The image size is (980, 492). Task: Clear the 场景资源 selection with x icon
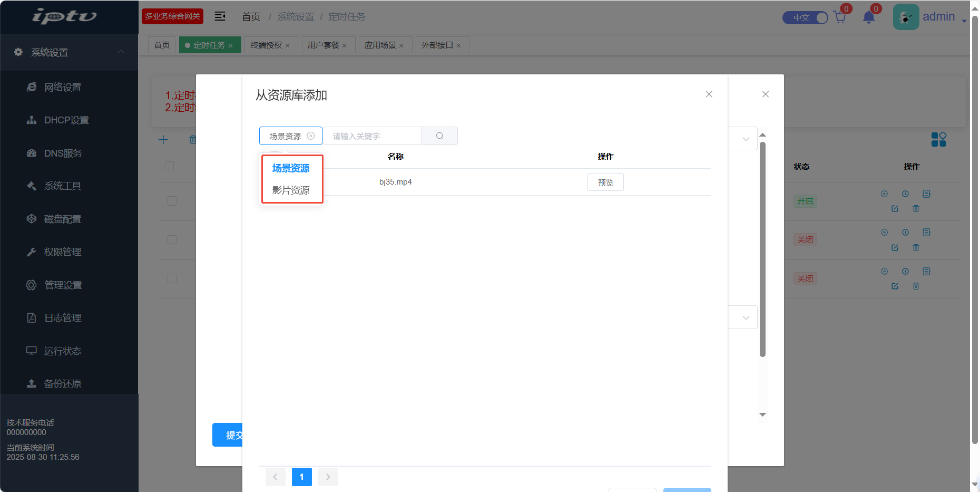[x=311, y=136]
